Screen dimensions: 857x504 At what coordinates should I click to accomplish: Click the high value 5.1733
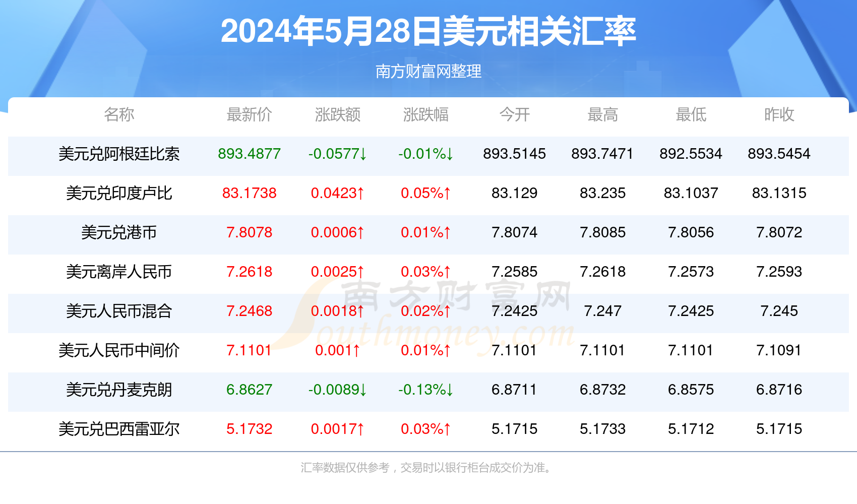pos(602,429)
